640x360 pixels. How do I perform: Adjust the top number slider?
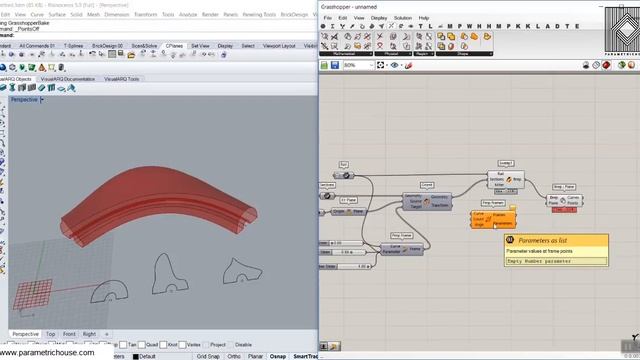click(341, 243)
